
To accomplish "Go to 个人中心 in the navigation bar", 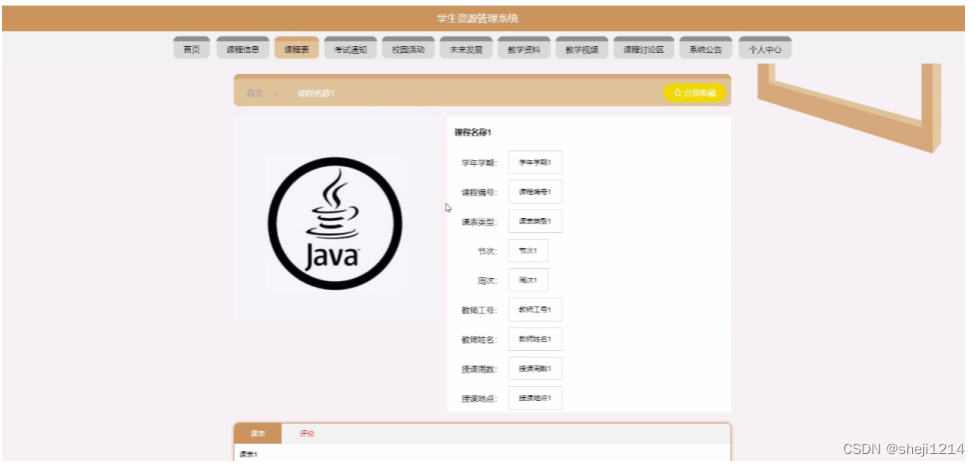I will tap(765, 49).
